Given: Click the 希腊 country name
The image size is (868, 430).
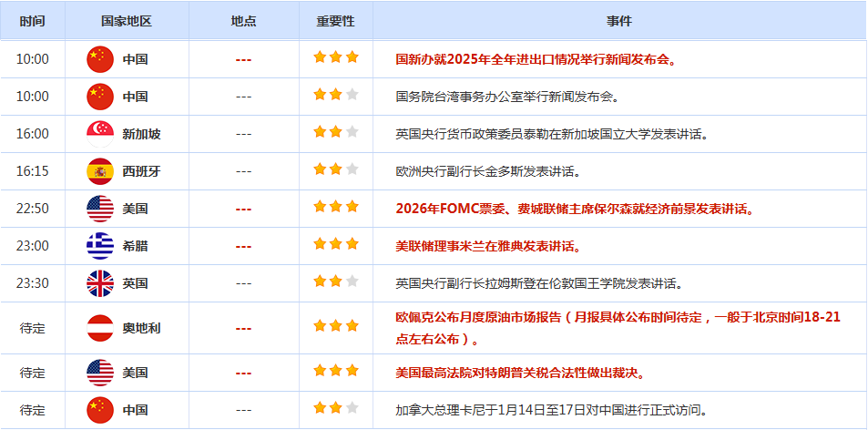Looking at the screenshot, I should [135, 246].
